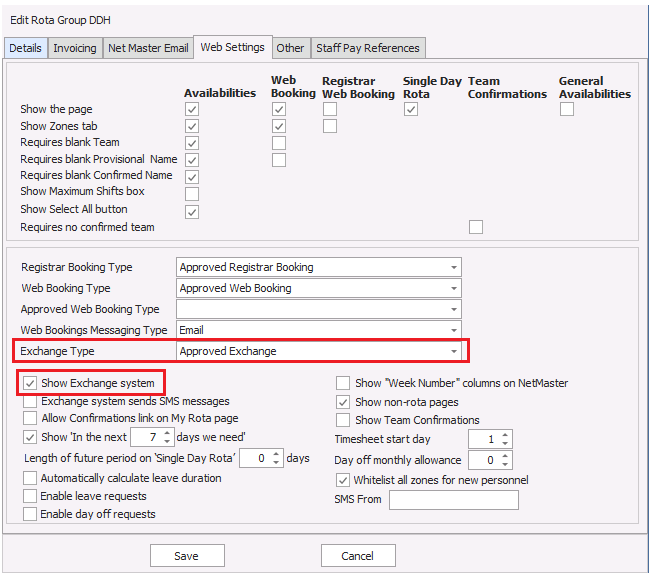Open the Invoicing tab
Image resolution: width=654 pixels, height=578 pixels.
pyautogui.click(x=75, y=48)
